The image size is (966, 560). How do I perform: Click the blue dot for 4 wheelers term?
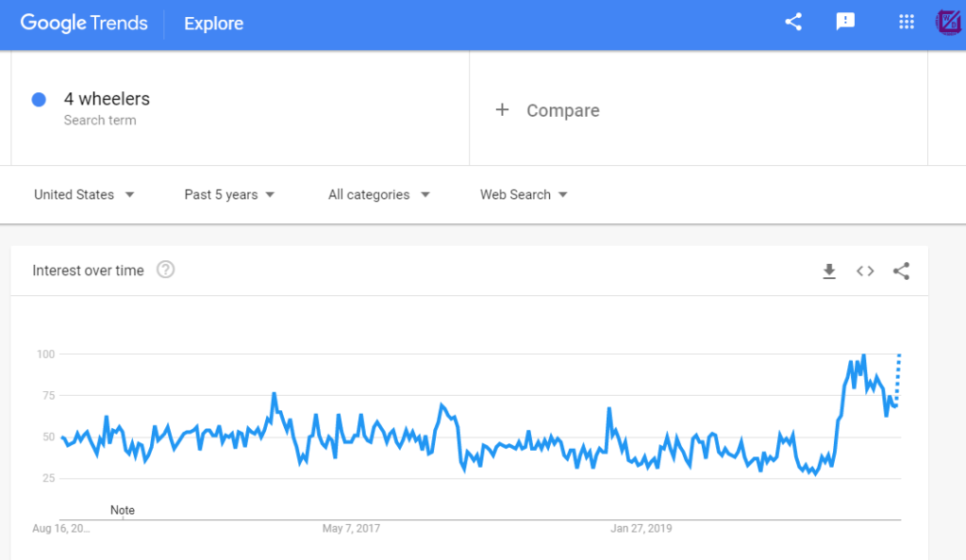(x=39, y=100)
